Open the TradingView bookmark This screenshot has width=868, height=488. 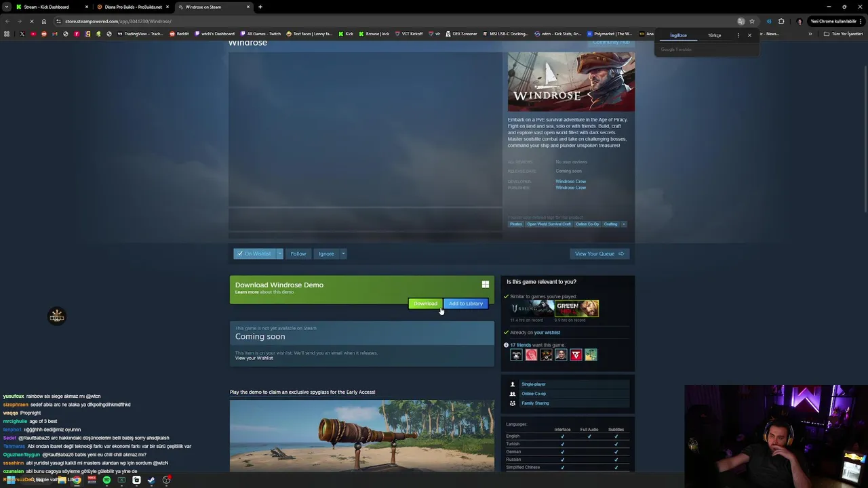(140, 34)
